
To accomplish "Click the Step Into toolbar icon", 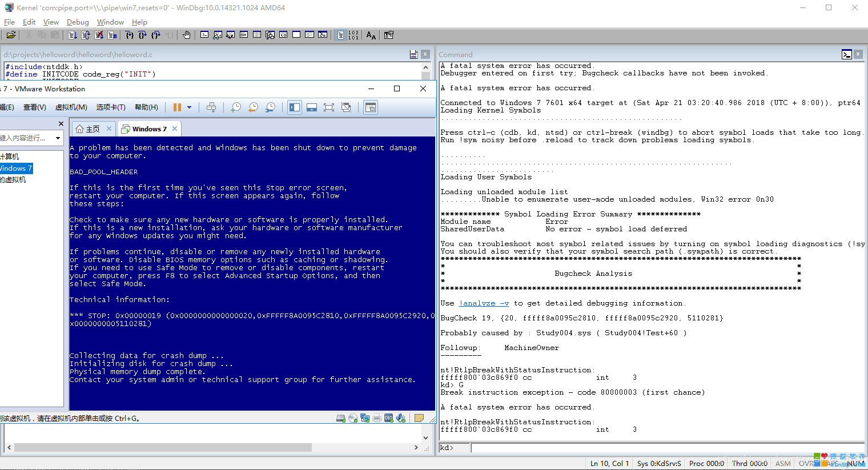I will point(130,35).
